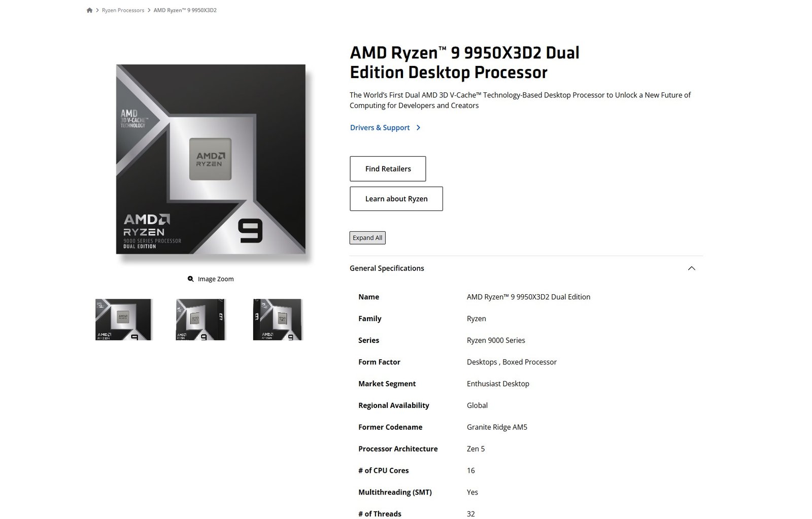Click the product title heading
This screenshot has height=519, width=812.
[464, 62]
